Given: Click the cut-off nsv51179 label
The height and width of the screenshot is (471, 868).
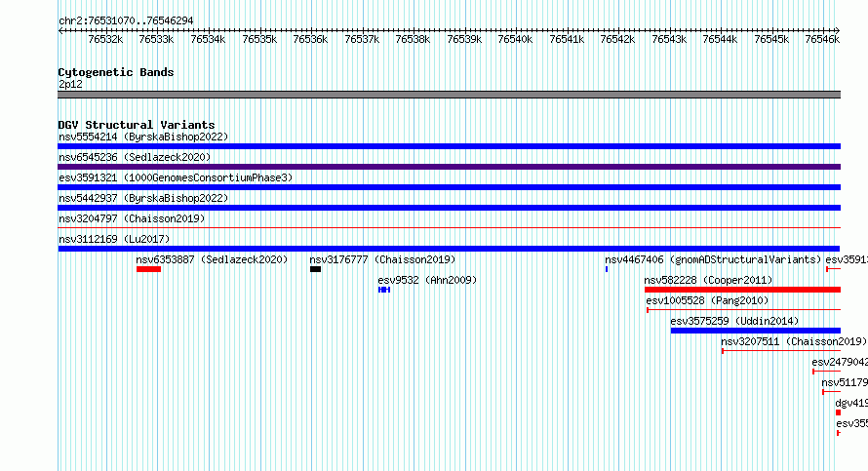Looking at the screenshot, I should click(845, 382).
